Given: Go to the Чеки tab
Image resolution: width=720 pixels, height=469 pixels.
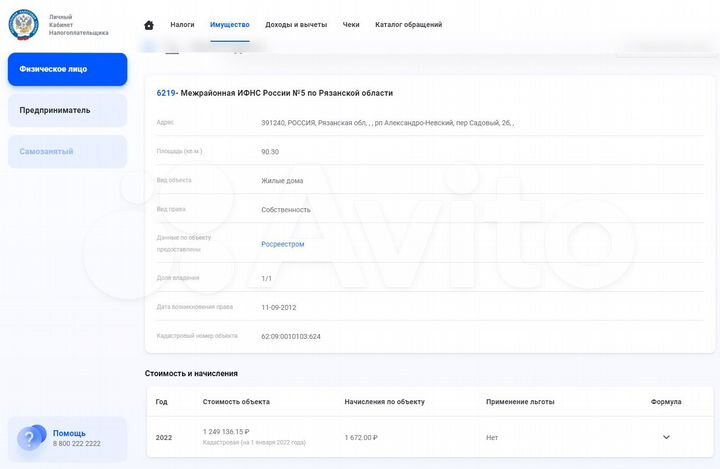Looking at the screenshot, I should pyautogui.click(x=351, y=24).
